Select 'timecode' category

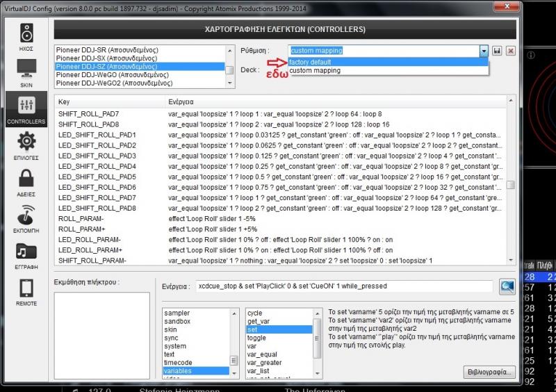tap(196, 363)
